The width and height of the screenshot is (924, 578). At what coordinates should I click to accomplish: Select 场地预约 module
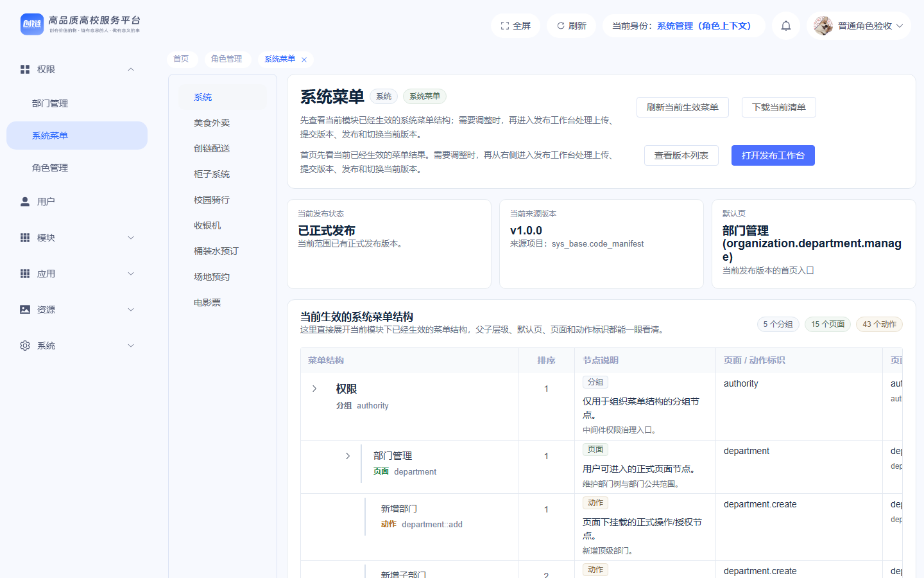tap(223, 277)
